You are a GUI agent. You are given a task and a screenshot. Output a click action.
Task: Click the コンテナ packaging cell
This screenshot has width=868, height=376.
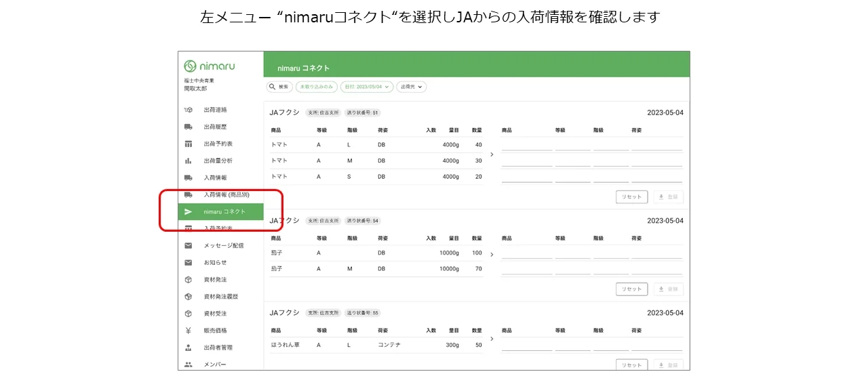389,345
